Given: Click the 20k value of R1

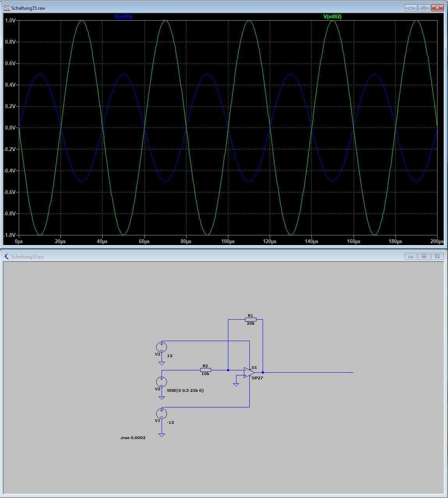Looking at the screenshot, I should 251,324.
